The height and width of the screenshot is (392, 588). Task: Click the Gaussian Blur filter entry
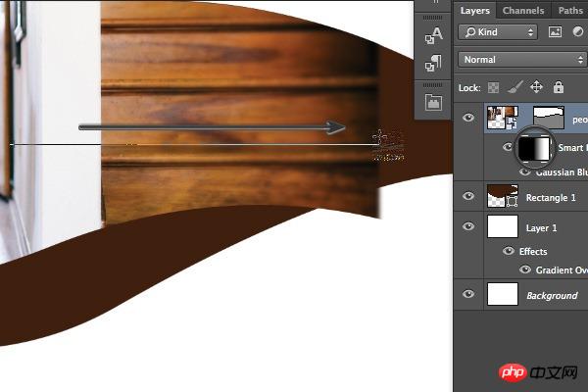(562, 172)
